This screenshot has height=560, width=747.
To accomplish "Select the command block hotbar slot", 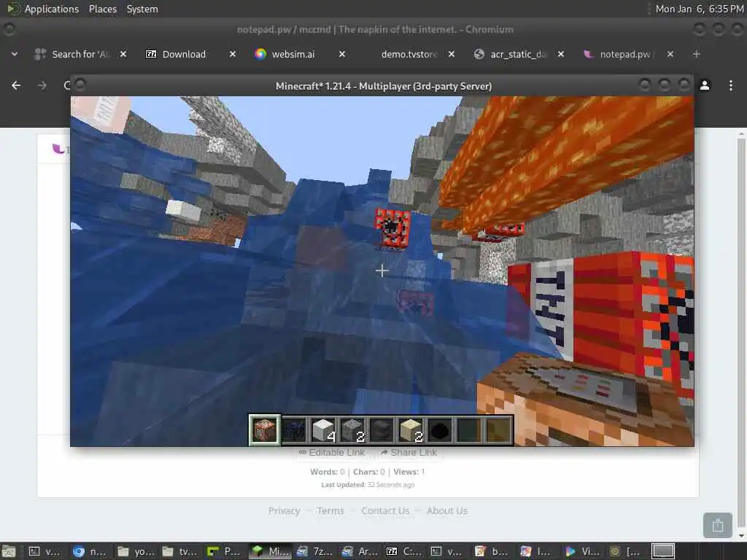I will click(x=264, y=430).
